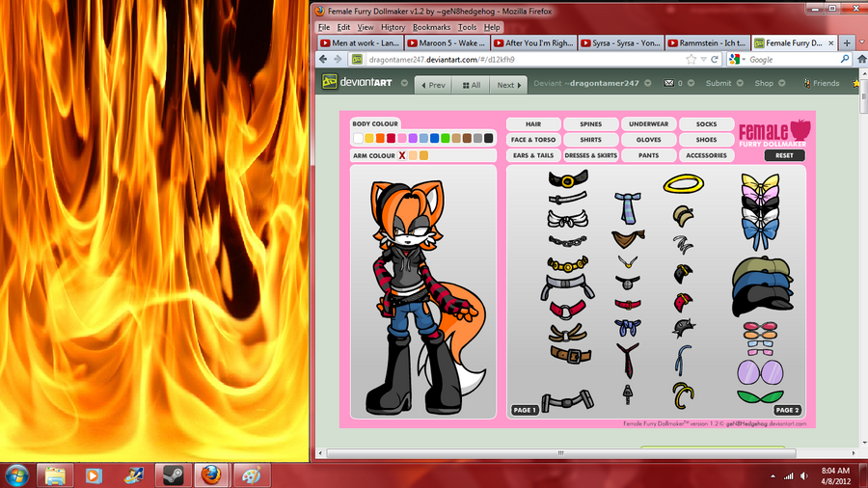The height and width of the screenshot is (488, 868).
Task: Open the Firefox home page button
Action: [861, 59]
